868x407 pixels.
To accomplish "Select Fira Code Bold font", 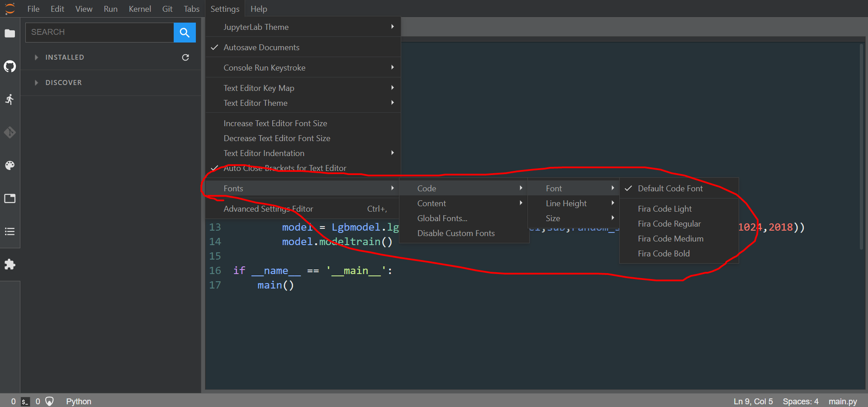I will point(679,254).
